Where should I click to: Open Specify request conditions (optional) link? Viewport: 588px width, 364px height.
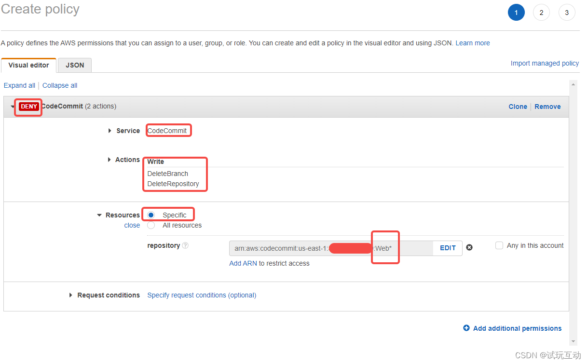tap(202, 295)
